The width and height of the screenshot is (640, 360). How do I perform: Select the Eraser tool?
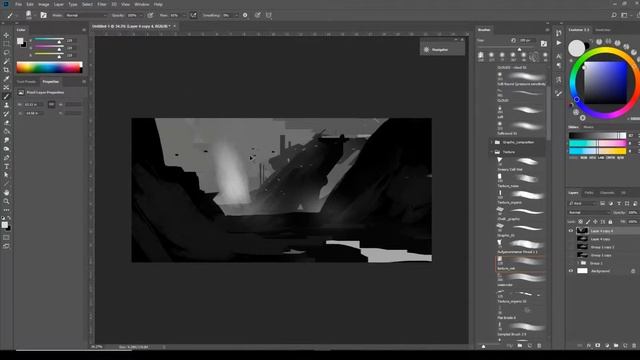coord(6,122)
